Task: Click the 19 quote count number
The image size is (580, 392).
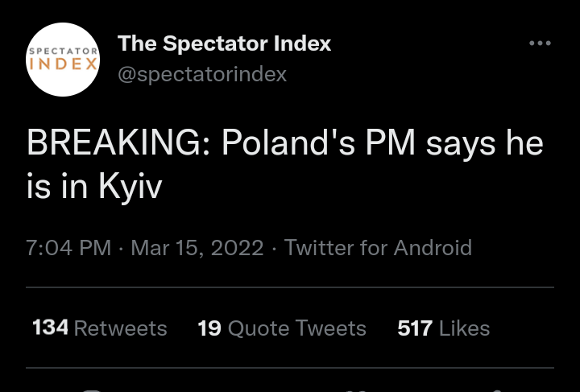Action: [209, 328]
